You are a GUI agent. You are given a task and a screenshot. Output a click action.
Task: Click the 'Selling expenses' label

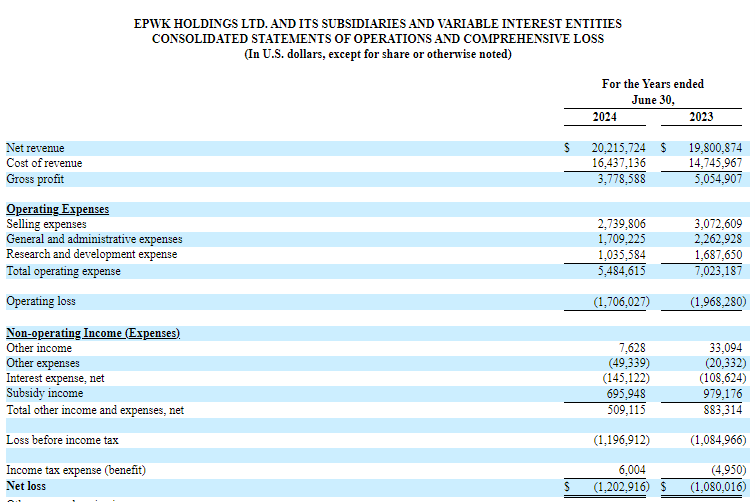click(x=46, y=224)
